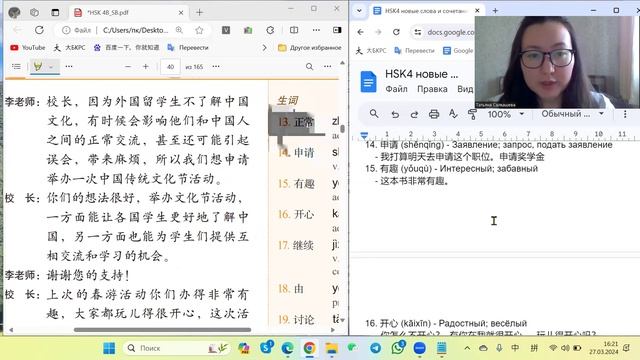Viewport: 640px width, 360px height.
Task: Refresh the PDF page in Edge
Action: pyautogui.click(x=39, y=30)
